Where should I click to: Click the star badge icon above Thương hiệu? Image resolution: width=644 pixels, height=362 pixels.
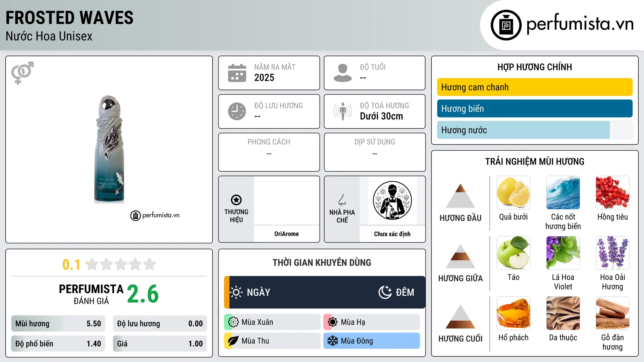coord(236,200)
